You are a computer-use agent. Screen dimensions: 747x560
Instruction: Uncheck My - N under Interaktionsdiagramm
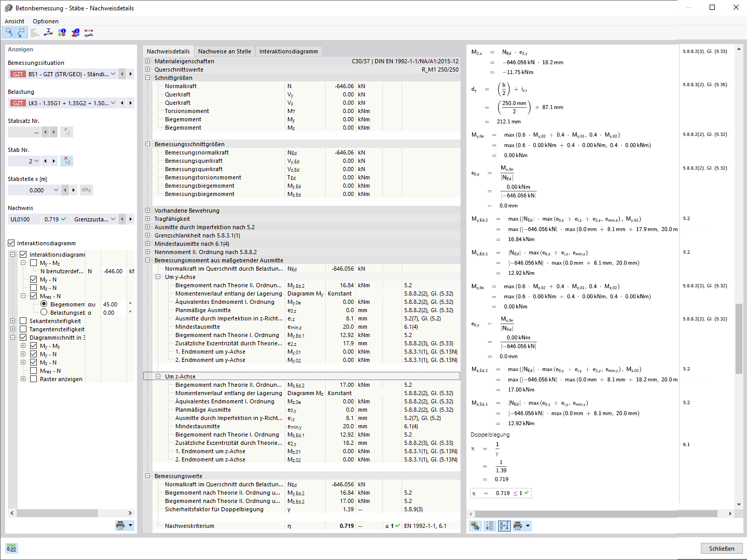point(33,279)
